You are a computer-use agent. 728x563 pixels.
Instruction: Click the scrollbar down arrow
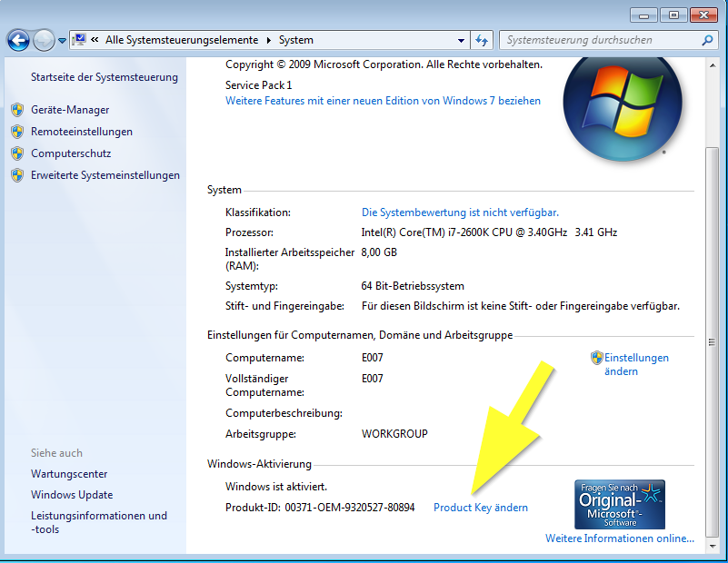tap(713, 547)
